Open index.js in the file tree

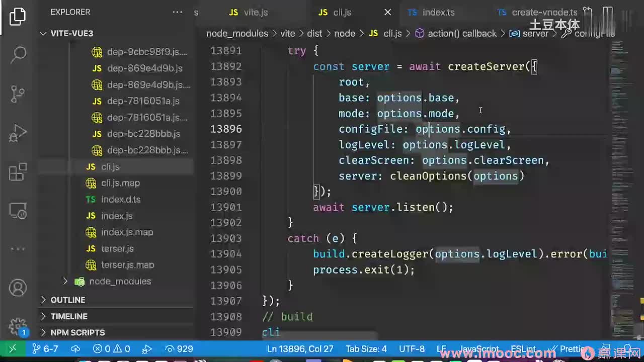pyautogui.click(x=116, y=216)
